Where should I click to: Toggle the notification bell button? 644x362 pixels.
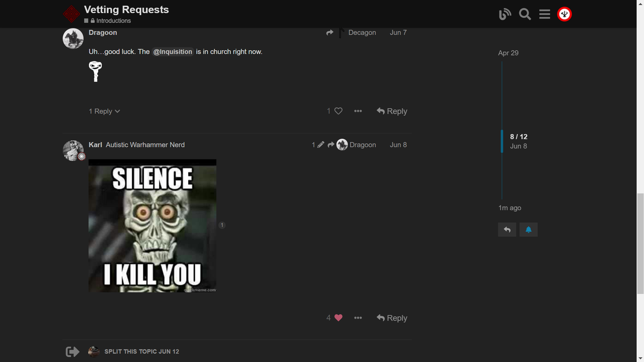click(x=528, y=230)
